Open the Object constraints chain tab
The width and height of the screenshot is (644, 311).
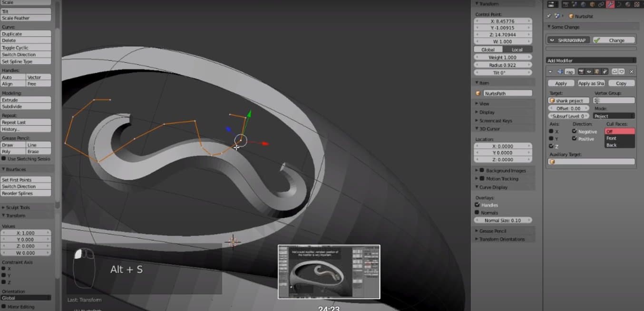pos(602,4)
